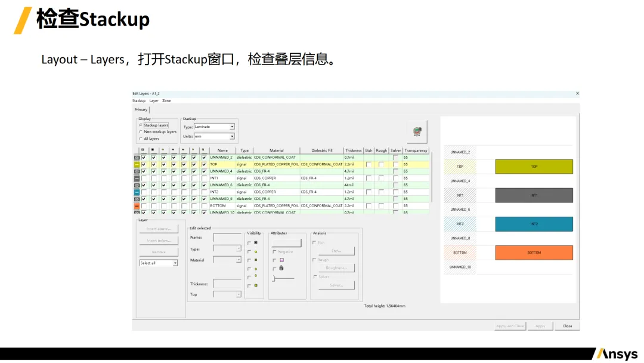644x363 pixels.
Task: Click the dielectric pattern icon of UNNAMED_2 row
Action: [x=137, y=158]
